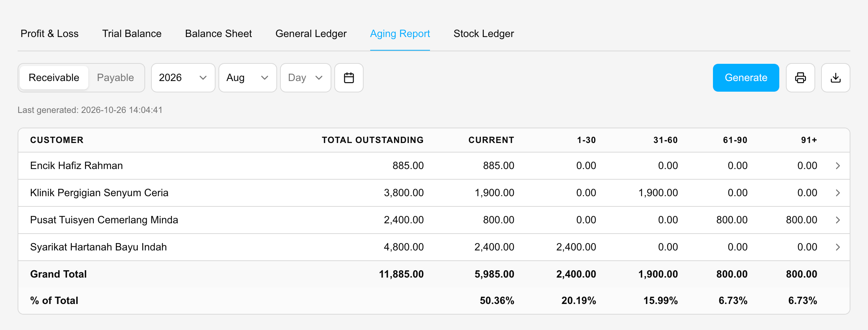Open the calendar date picker

coord(349,78)
